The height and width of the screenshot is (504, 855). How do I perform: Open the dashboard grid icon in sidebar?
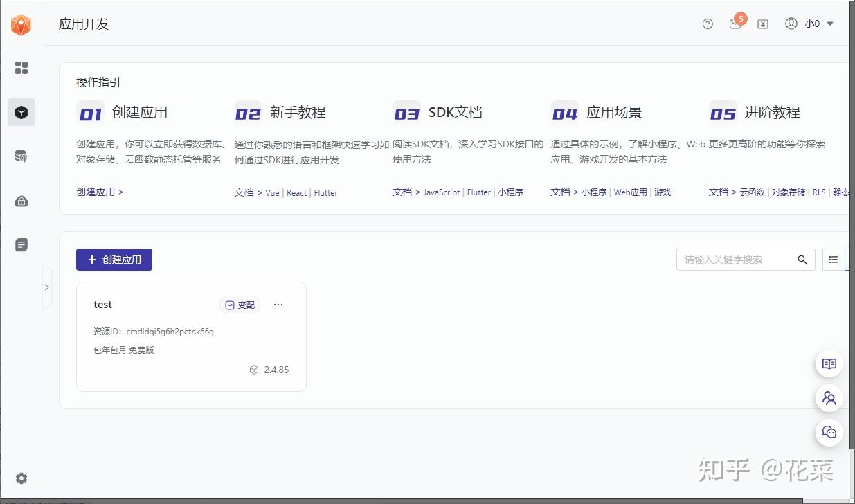(21, 68)
